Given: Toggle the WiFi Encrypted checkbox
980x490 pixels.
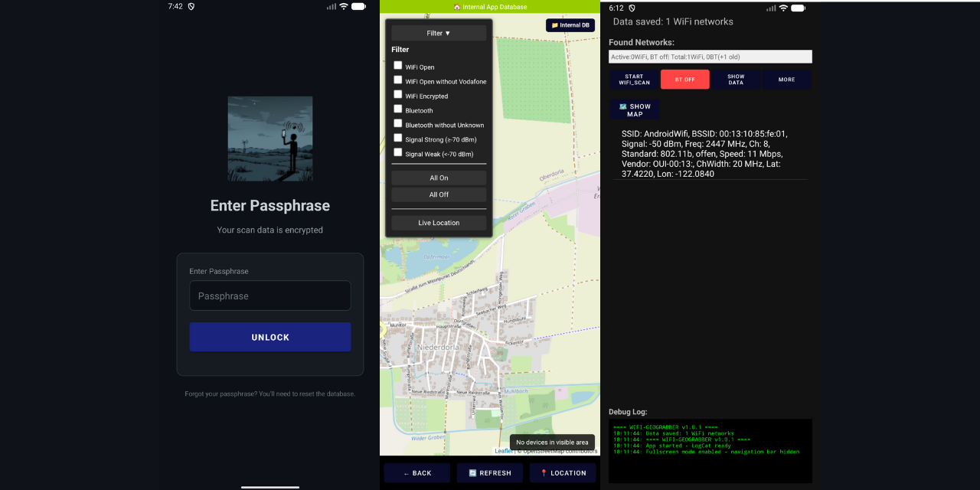Looking at the screenshot, I should click(398, 94).
